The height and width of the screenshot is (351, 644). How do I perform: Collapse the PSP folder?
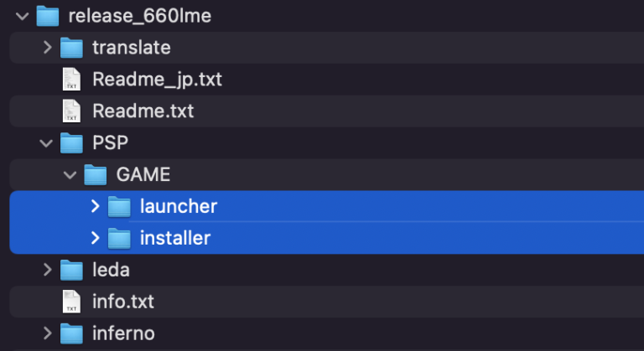tap(46, 143)
